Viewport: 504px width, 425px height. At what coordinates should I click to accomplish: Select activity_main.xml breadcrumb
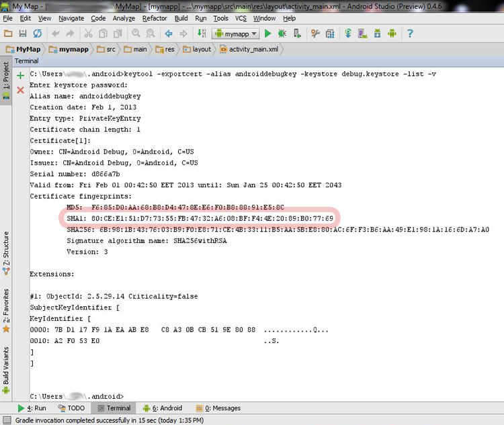pos(249,49)
